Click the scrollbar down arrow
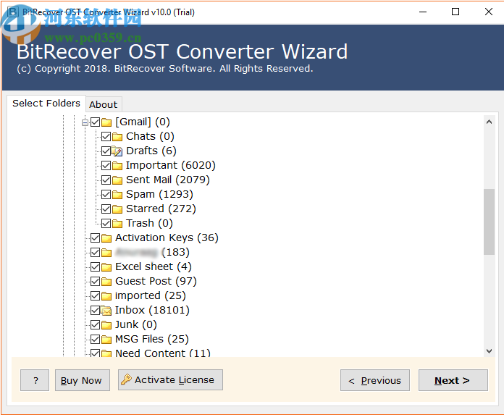This screenshot has width=504, height=420. coord(489,351)
